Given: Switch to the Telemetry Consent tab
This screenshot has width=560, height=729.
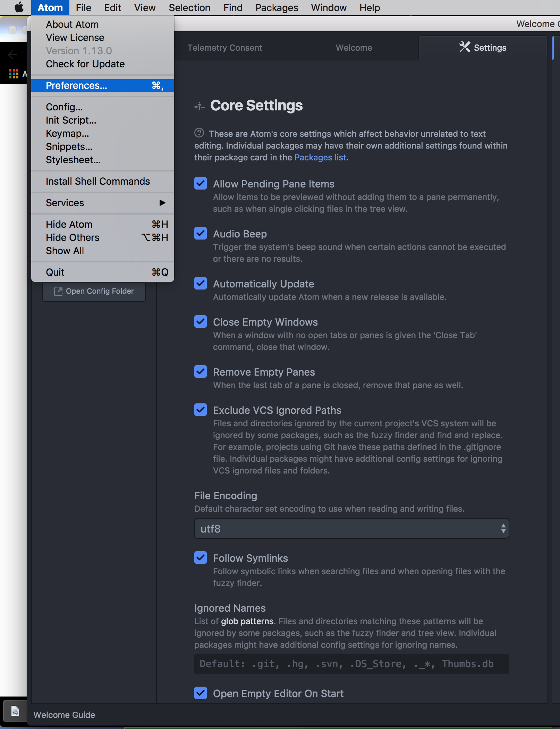Looking at the screenshot, I should [x=224, y=48].
